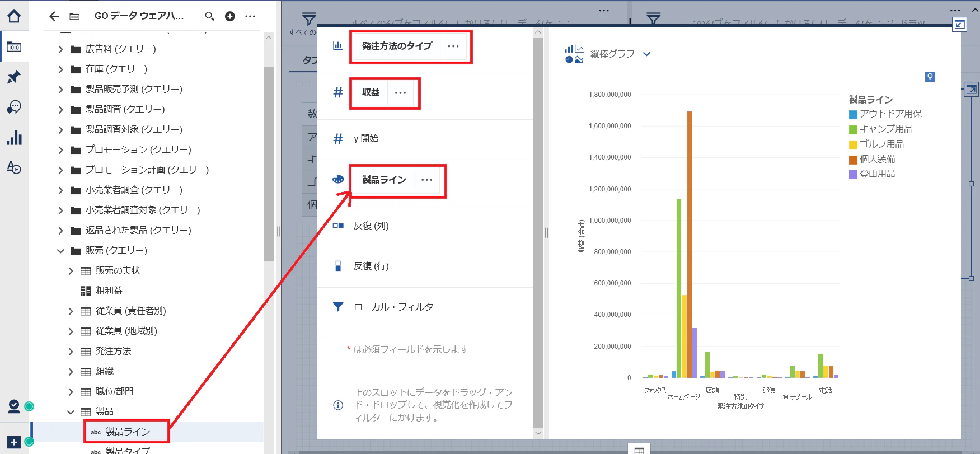Image resolution: width=980 pixels, height=454 pixels.
Task: Open the user profile icon in sidebar
Action: pyautogui.click(x=14, y=406)
